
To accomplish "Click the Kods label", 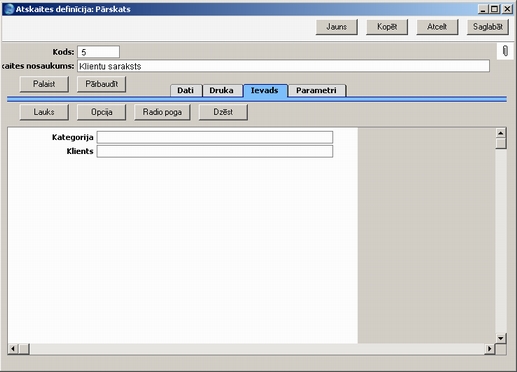I will click(63, 52).
